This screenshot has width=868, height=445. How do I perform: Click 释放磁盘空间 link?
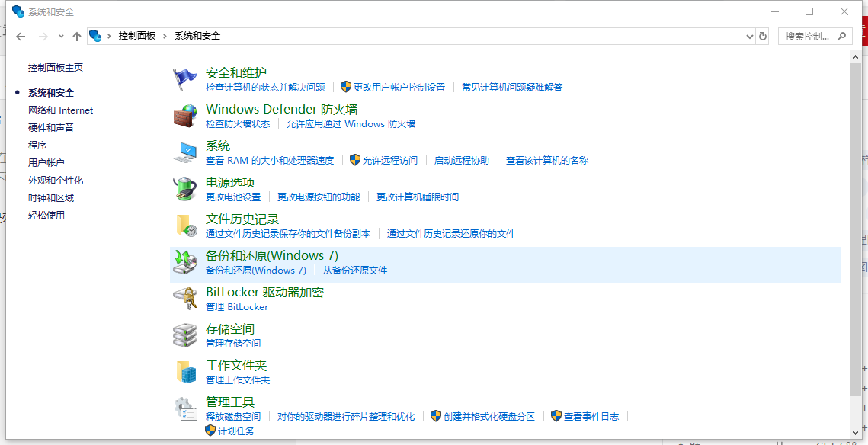click(x=233, y=416)
